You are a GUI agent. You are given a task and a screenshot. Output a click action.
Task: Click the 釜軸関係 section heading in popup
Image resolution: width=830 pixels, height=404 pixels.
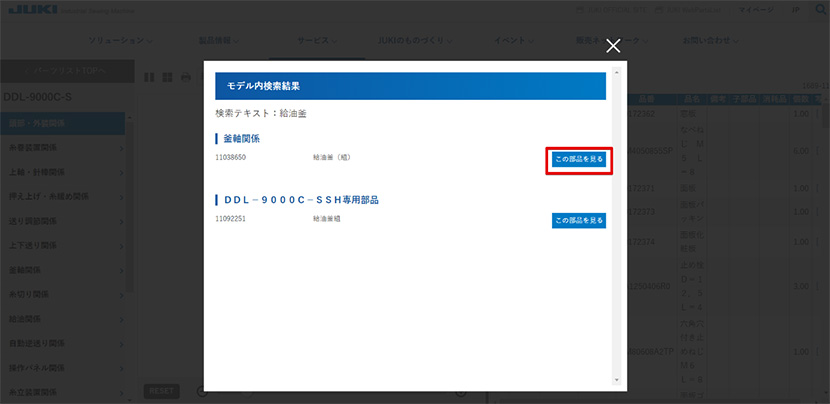pyautogui.click(x=241, y=139)
